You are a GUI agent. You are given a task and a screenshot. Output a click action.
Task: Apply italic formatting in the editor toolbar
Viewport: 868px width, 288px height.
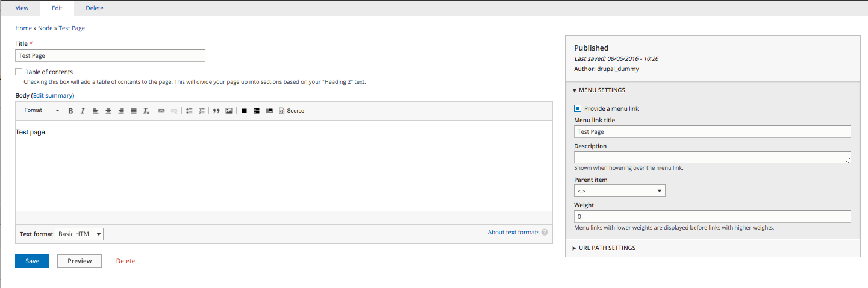tap(83, 111)
